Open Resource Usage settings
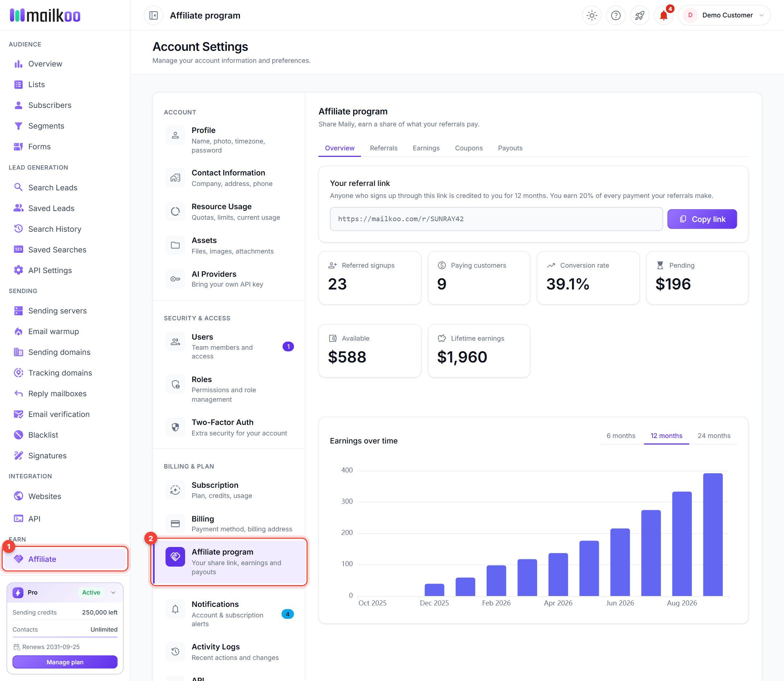Image resolution: width=784 pixels, height=681 pixels. click(229, 212)
